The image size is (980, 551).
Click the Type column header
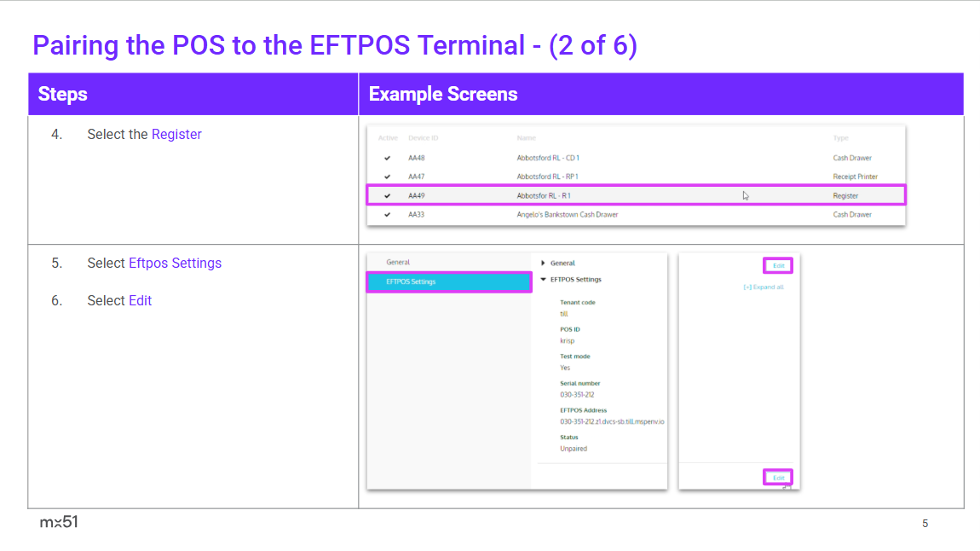click(840, 138)
